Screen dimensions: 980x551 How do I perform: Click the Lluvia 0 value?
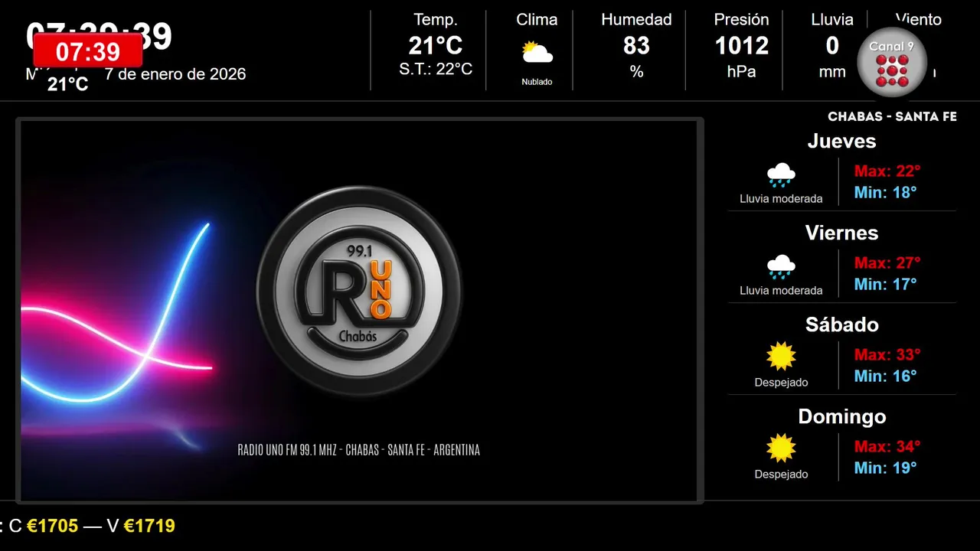click(x=832, y=46)
